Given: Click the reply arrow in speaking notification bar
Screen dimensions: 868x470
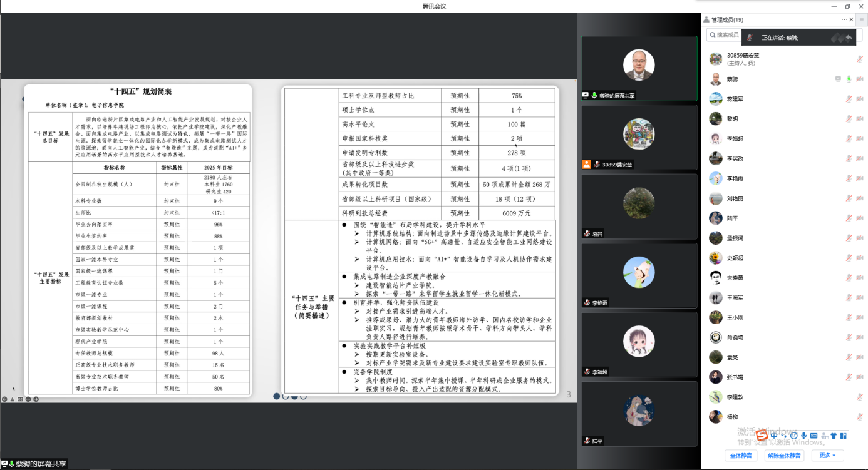Looking at the screenshot, I should tap(849, 38).
